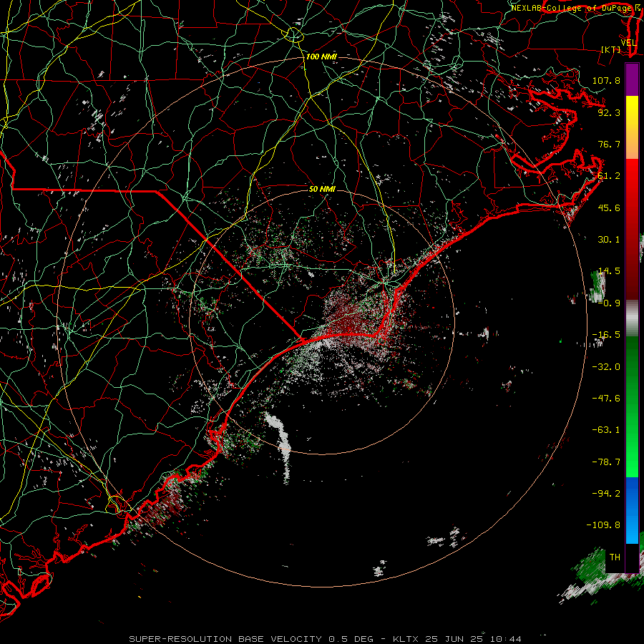644x644 pixels.
Task: Click the "TH" threshold label in legend
Action: [615, 557]
